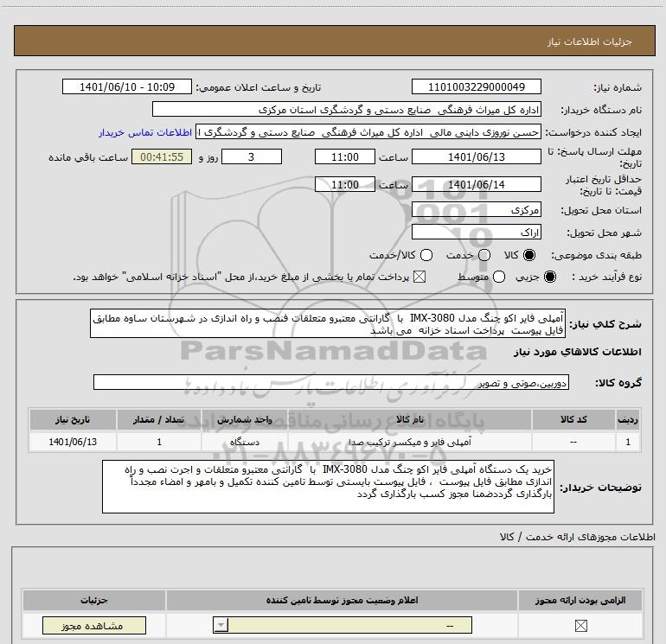This screenshot has width=666, height=644.
Task: Click the request creator field
Action: (x=368, y=132)
